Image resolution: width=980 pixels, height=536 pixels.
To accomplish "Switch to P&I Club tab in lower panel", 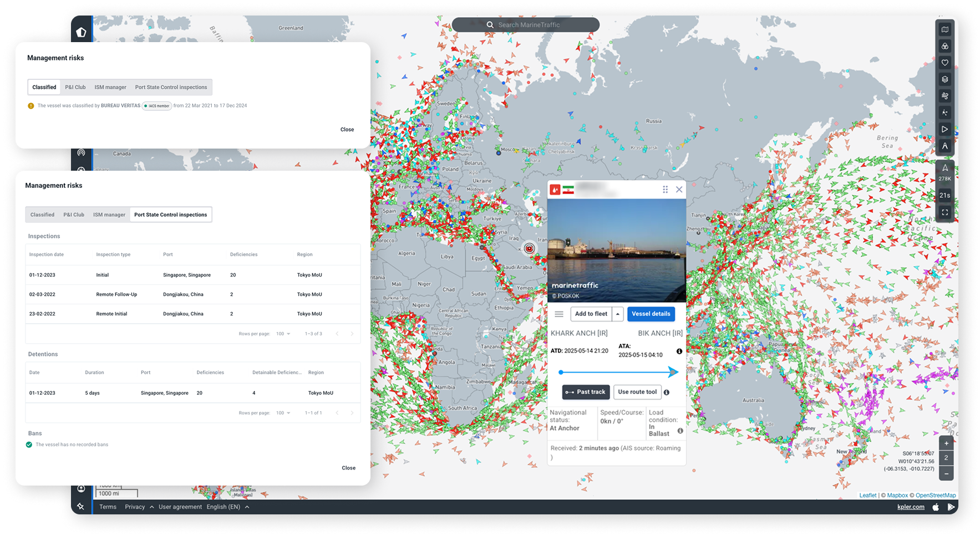I will (74, 215).
